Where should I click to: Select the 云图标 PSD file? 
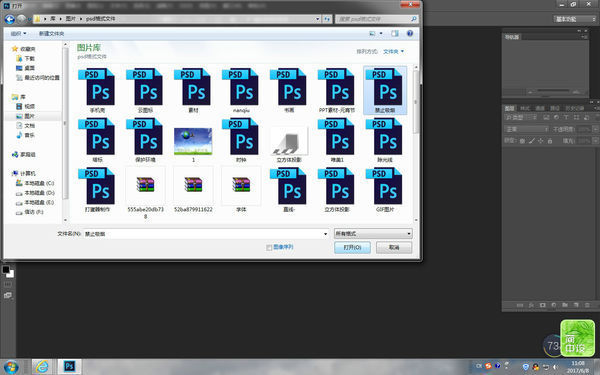tap(145, 90)
